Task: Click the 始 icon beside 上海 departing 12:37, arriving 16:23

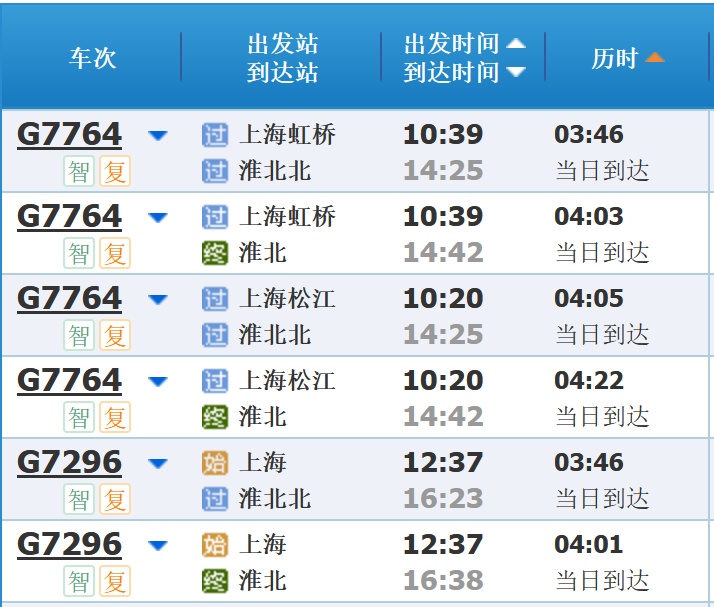Action: (215, 463)
